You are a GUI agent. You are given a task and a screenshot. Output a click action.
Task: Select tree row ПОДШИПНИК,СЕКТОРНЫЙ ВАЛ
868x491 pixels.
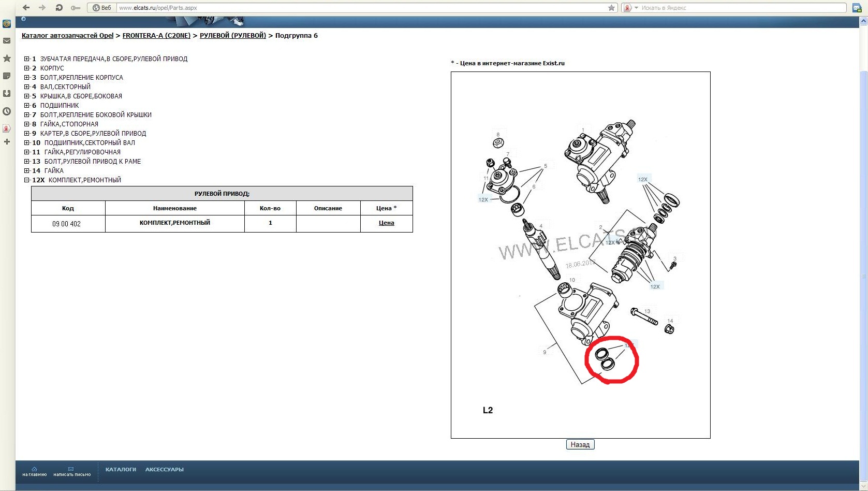pos(90,143)
